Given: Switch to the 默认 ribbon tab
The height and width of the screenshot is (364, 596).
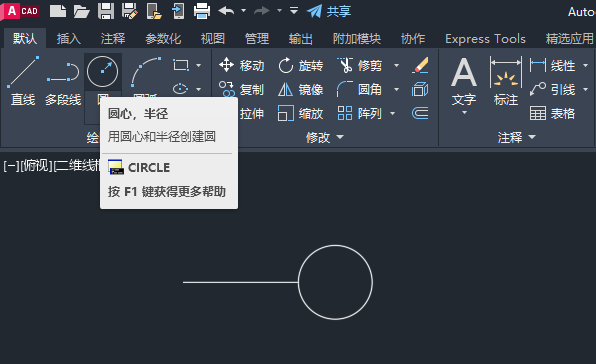Looking at the screenshot, I should point(25,38).
